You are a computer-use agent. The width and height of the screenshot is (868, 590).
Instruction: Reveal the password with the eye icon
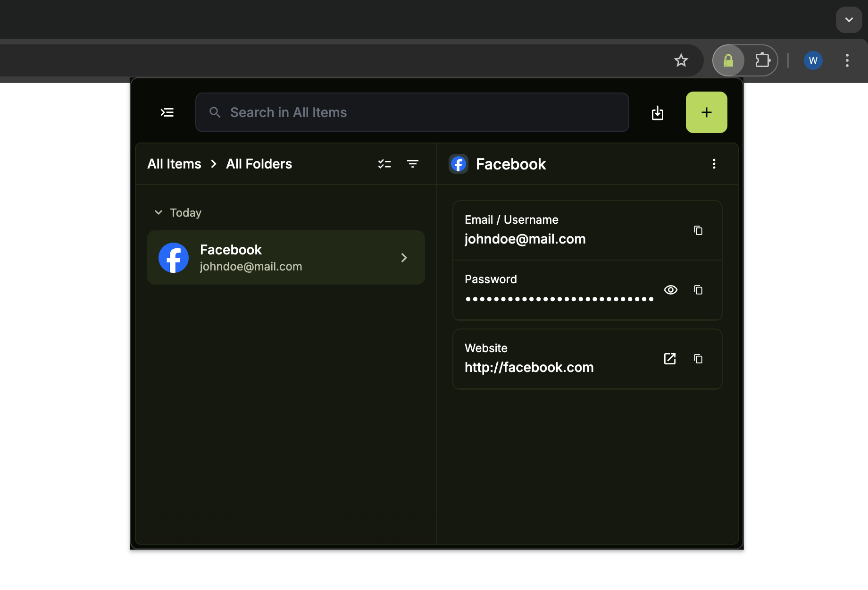pos(671,290)
